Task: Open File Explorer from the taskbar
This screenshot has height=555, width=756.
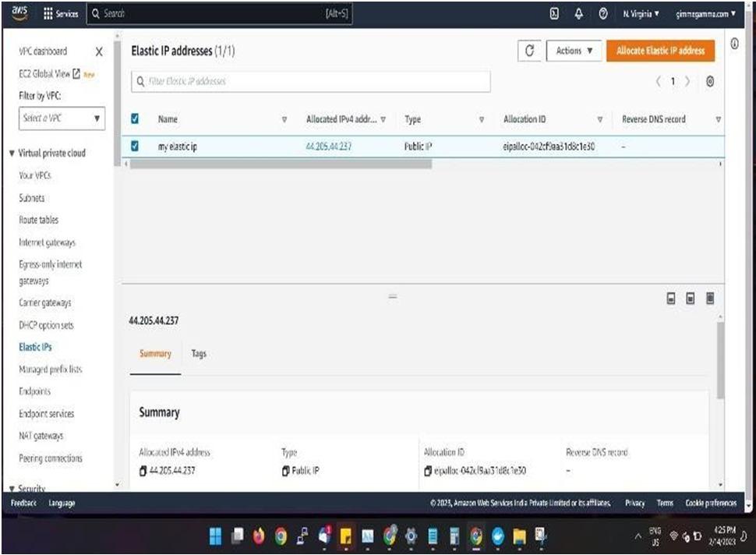Action: coord(519,536)
